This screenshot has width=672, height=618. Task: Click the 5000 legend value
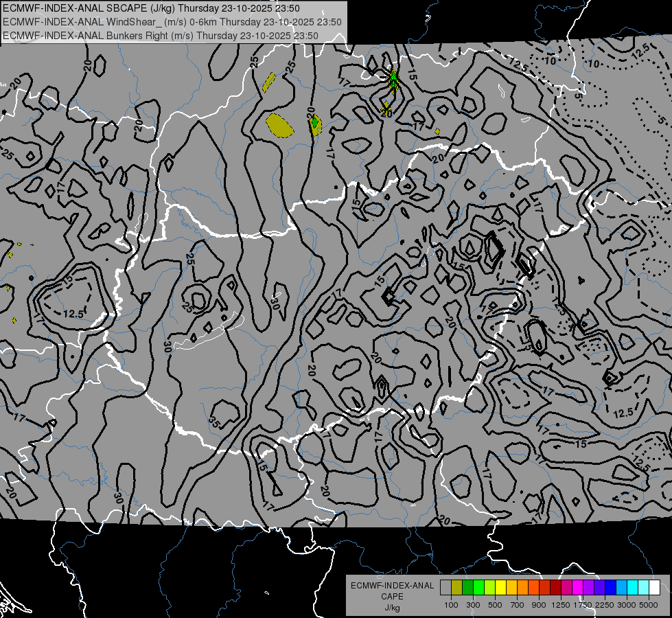pos(649,605)
